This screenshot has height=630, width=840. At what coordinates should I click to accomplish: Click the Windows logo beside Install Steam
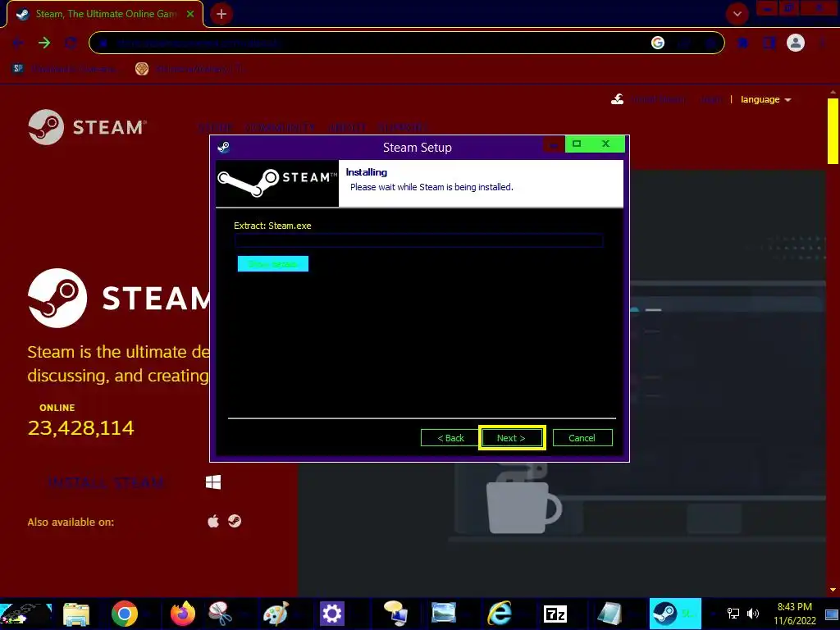(x=213, y=482)
